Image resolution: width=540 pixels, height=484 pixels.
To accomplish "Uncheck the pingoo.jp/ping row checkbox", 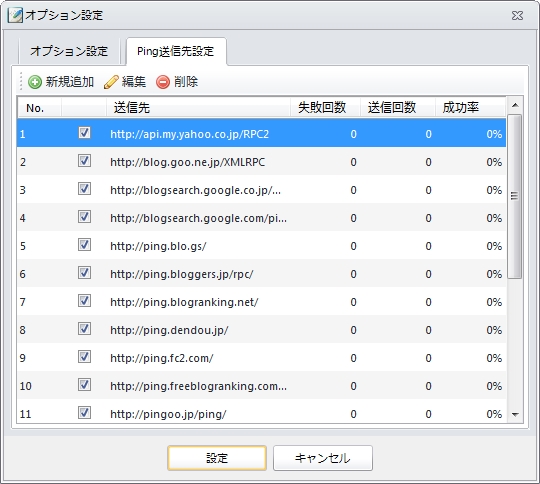I will (x=84, y=412).
